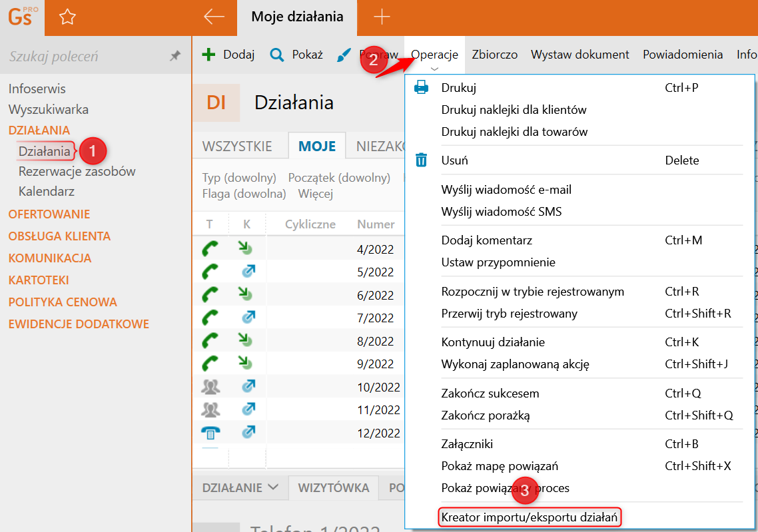758x532 pixels.
Task: Open Typ (dowolny) filter
Action: click(239, 178)
